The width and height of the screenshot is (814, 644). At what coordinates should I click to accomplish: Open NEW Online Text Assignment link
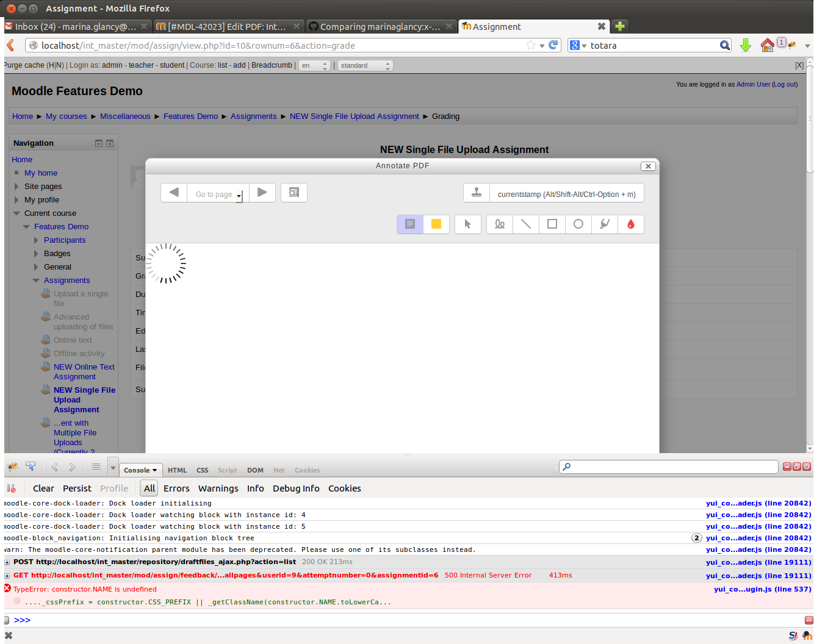pos(84,372)
